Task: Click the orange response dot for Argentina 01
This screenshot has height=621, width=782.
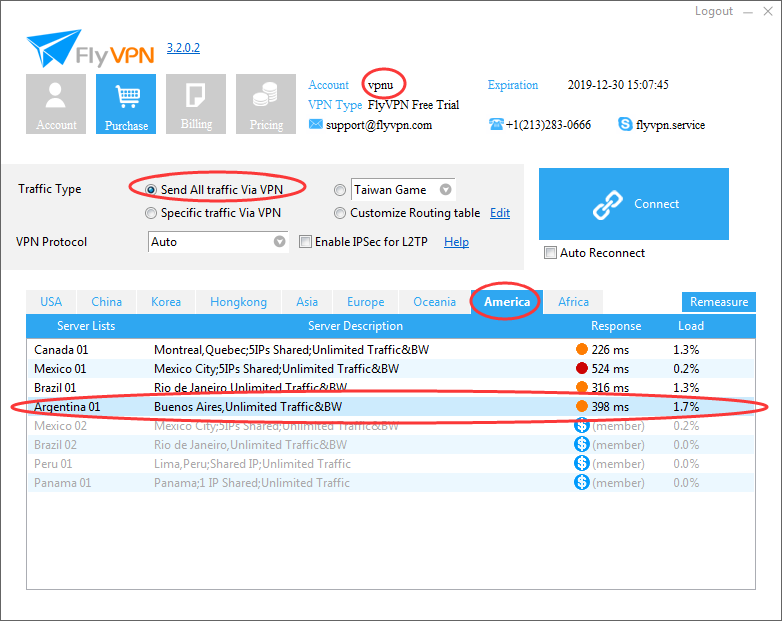Action: point(582,406)
